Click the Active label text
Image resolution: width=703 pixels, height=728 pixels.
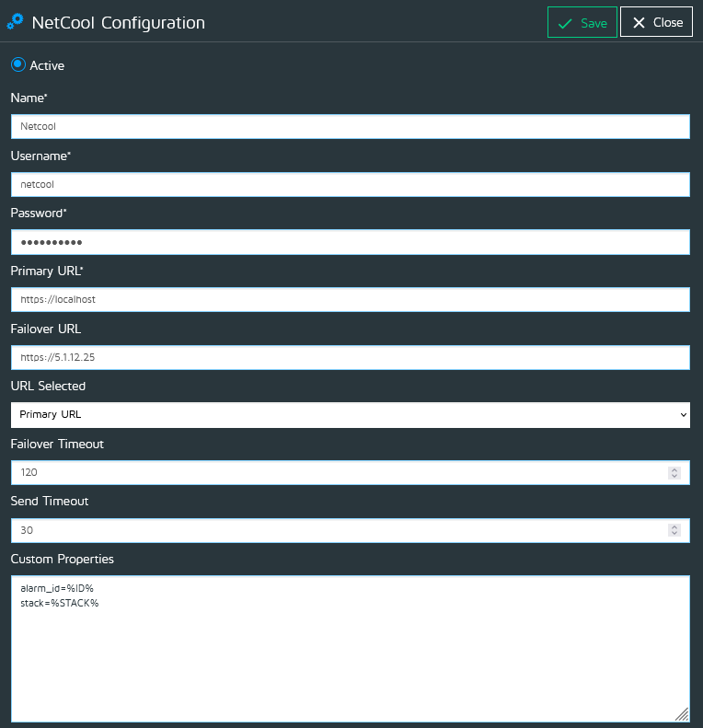47,65
